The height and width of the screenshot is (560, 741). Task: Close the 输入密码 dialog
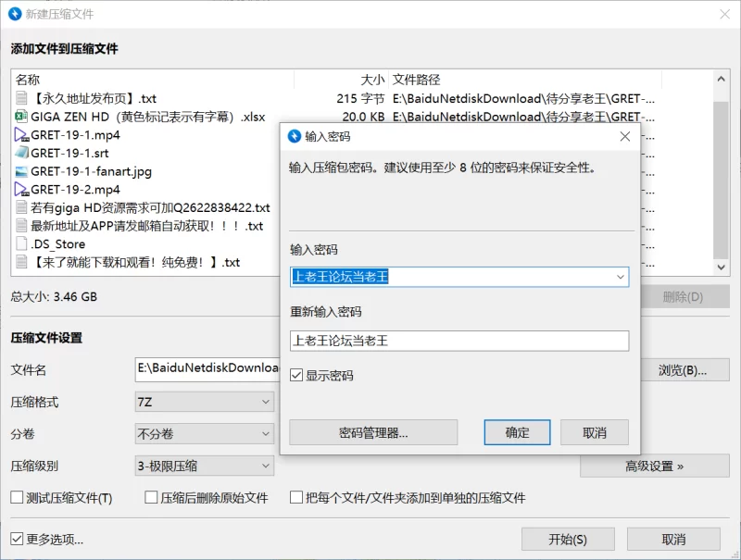tap(624, 136)
